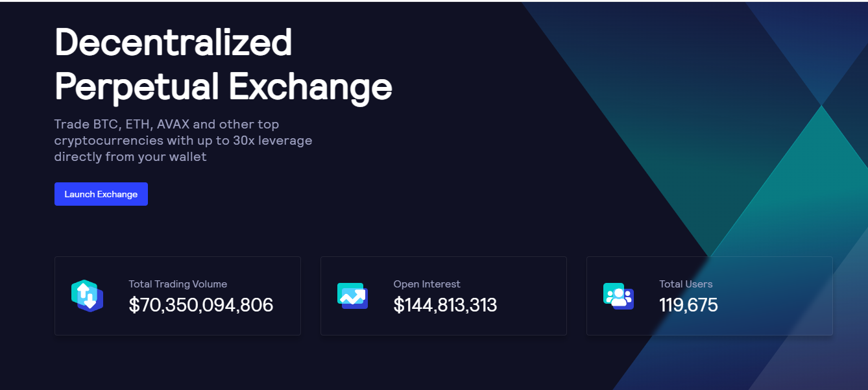Click the $70,350,094,806 trading volume figure
The width and height of the screenshot is (868, 390).
(x=201, y=305)
